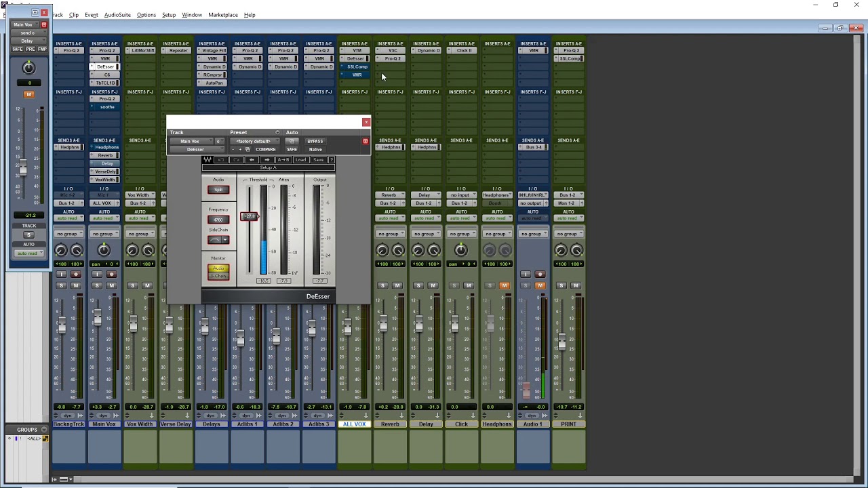Open the DeEsser plugin selector dropdown

click(197, 150)
